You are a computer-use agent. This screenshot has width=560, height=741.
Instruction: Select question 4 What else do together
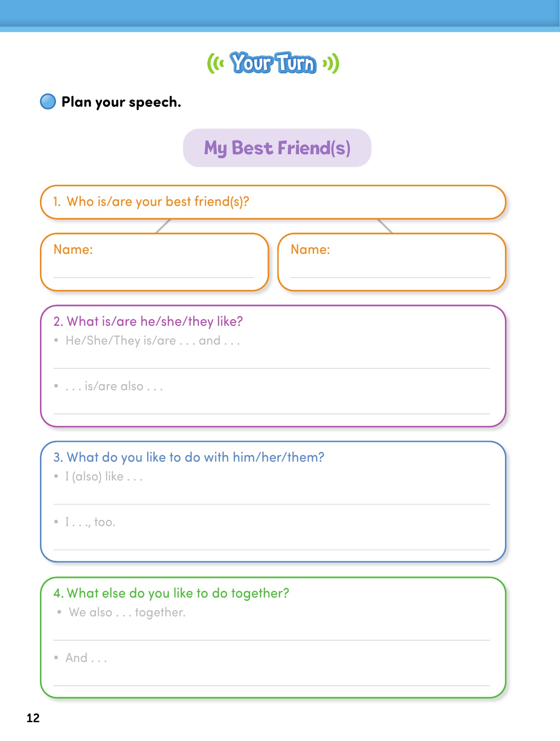[171, 593]
